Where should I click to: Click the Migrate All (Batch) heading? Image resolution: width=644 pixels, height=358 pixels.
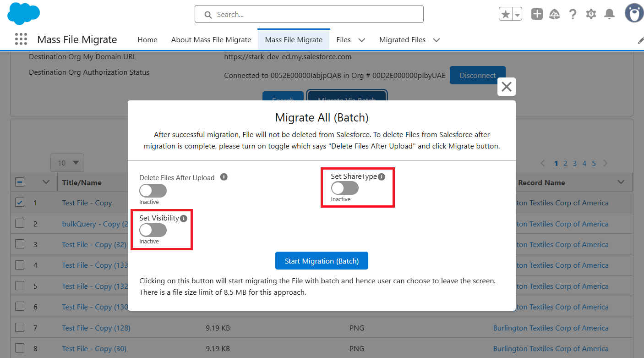[322, 117]
